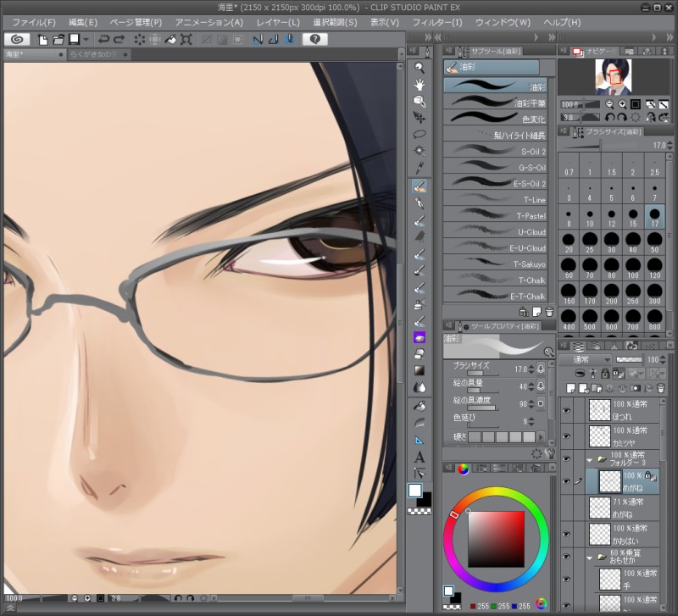Choose brush size 50 preset
The image size is (678, 616).
(x=654, y=243)
